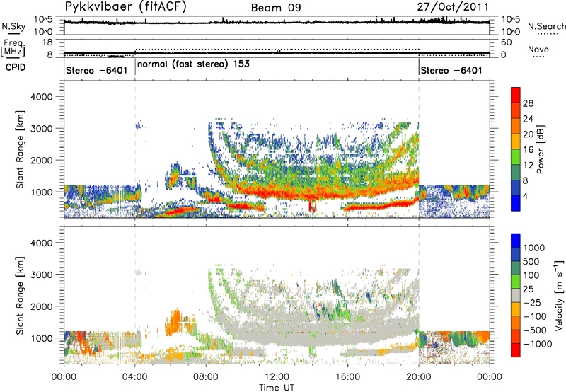This screenshot has height=392, width=566.
Task: Click the blue bottom segment of power colorbar
Action: coord(516,203)
